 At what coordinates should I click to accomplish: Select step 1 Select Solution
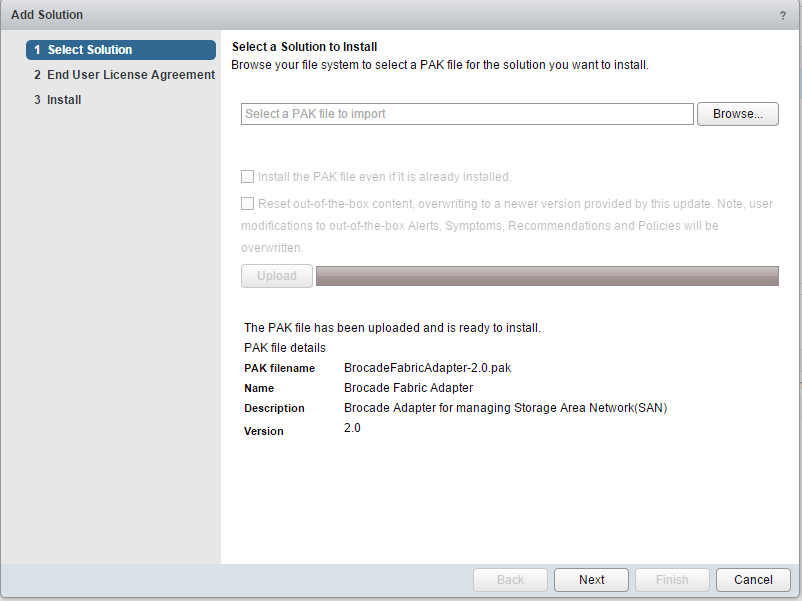click(x=121, y=50)
